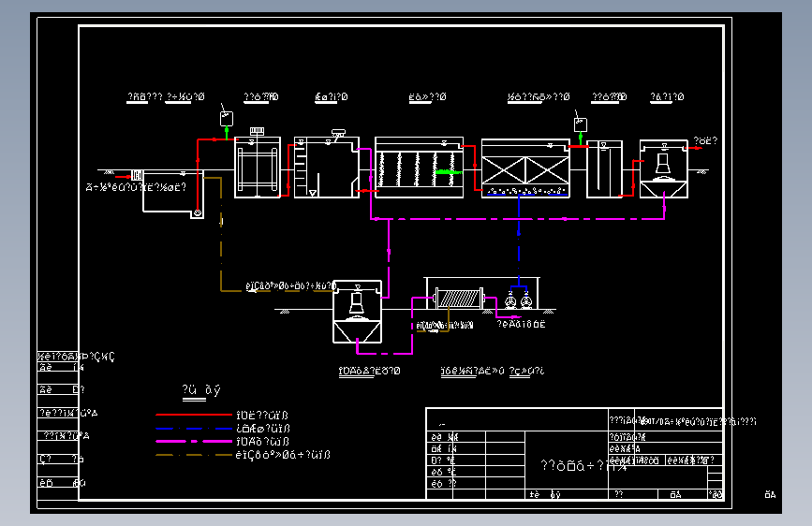Select the submersible pump symbol in inlet well
The height and width of the screenshot is (526, 812).
coord(198,212)
